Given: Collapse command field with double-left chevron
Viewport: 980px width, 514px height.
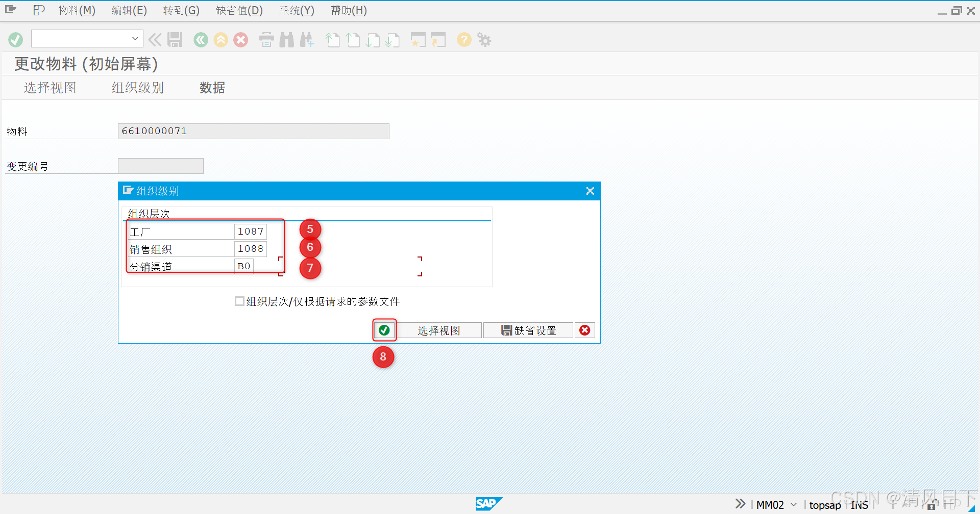Looking at the screenshot, I should (155, 39).
